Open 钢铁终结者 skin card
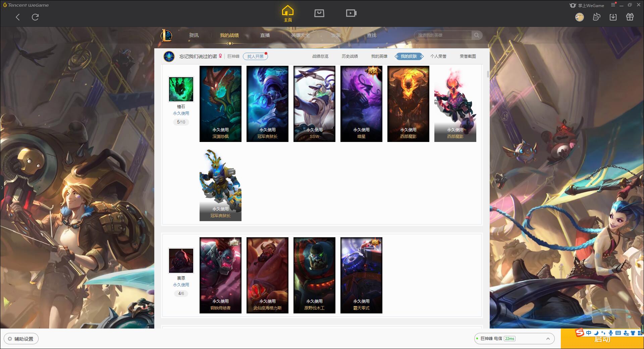Screen dimensions: 644x349 pyautogui.click(x=220, y=275)
